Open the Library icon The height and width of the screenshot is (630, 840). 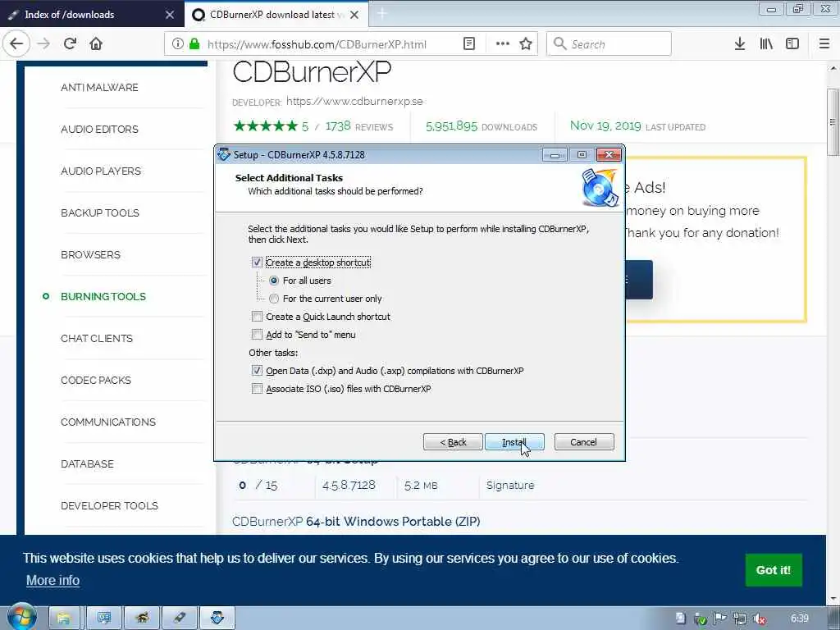(766, 44)
